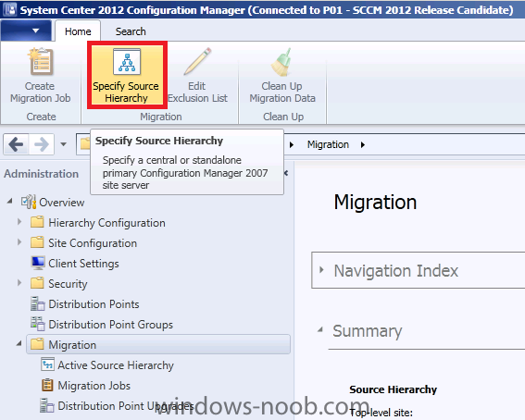Click the Administration workspace heading
525x420 pixels.
tap(41, 174)
